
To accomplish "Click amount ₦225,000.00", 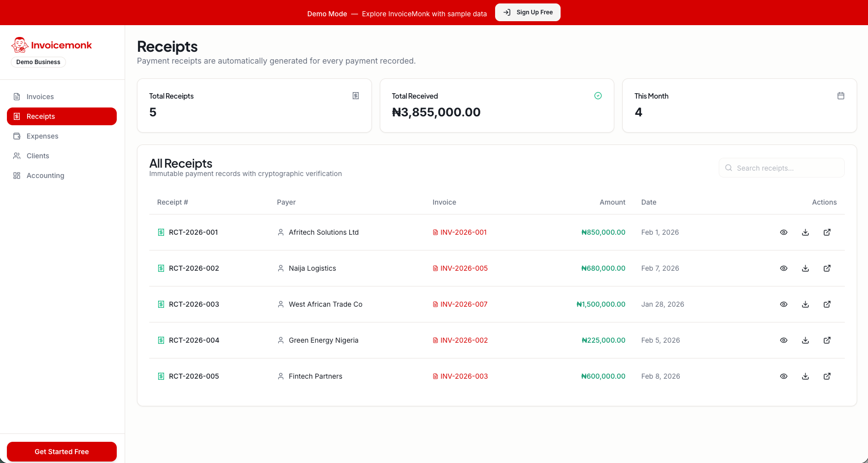I will click(603, 340).
